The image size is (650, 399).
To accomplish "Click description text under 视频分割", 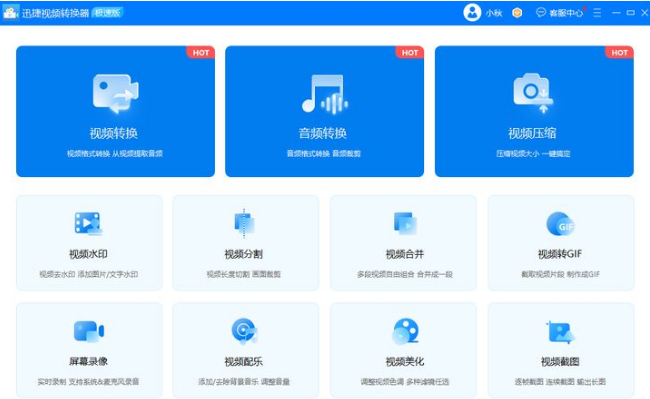I will point(244,274).
